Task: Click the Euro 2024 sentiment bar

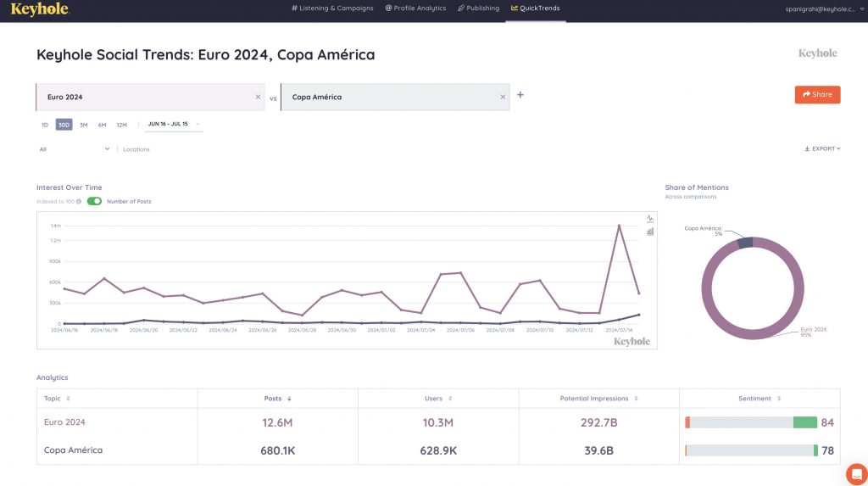Action: (x=751, y=422)
